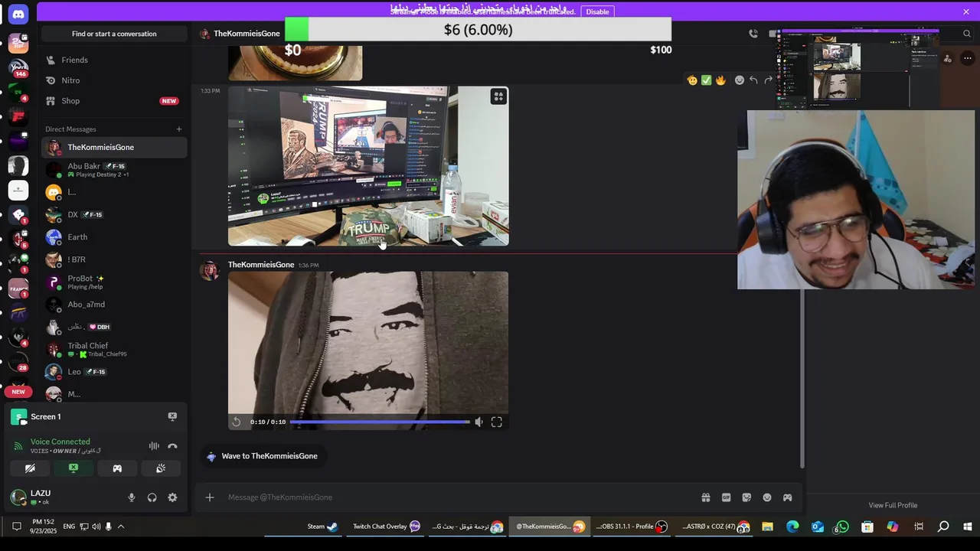Open user settings gear icon

(x=172, y=497)
